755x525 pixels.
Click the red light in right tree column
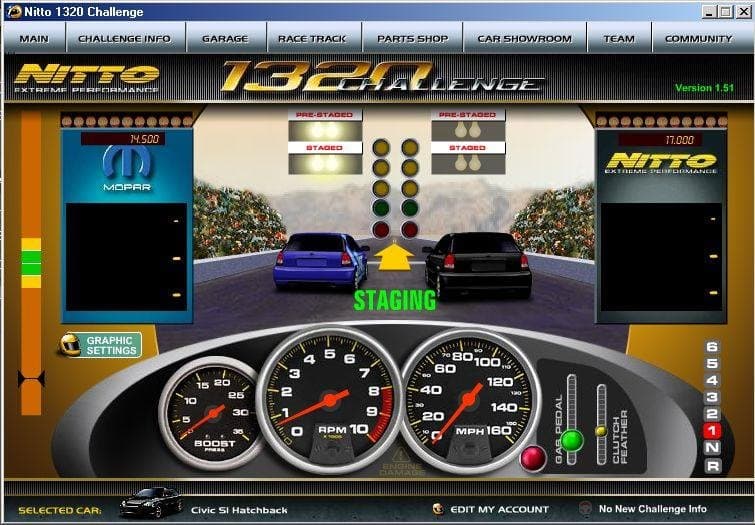coord(410,230)
